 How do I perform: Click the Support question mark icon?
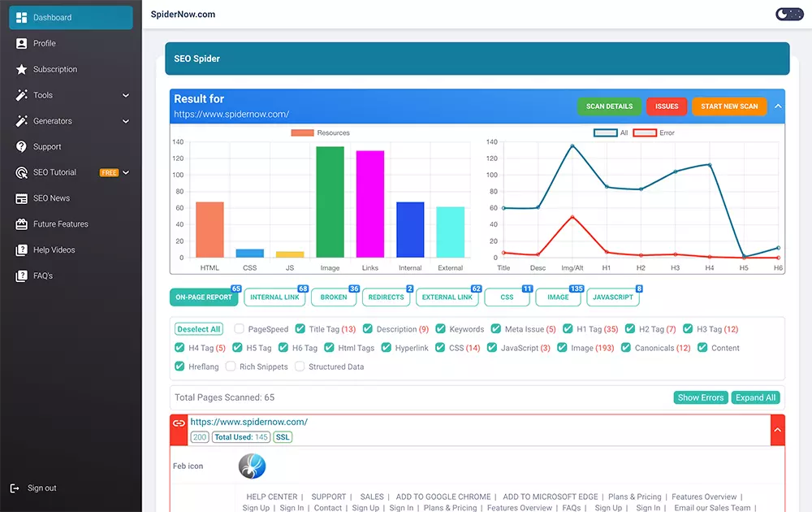(x=21, y=146)
